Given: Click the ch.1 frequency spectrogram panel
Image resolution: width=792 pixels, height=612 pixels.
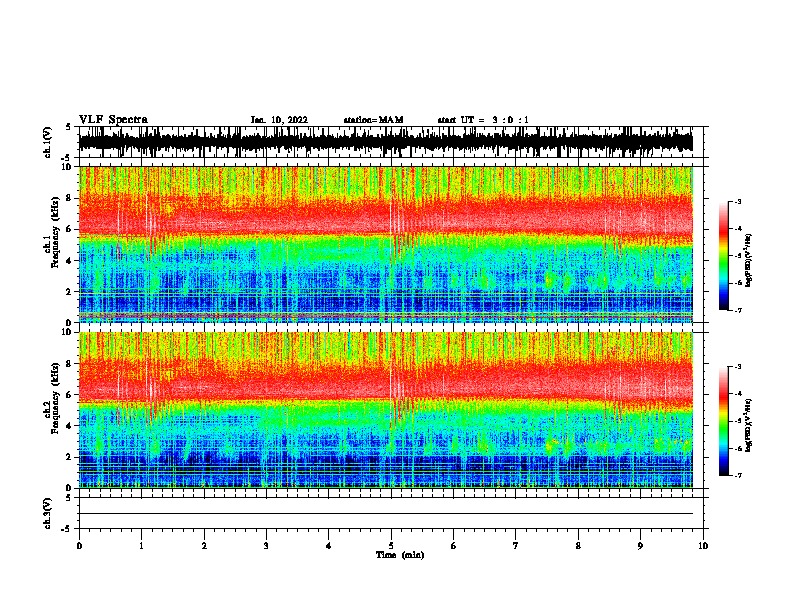Looking at the screenshot, I should point(385,244).
